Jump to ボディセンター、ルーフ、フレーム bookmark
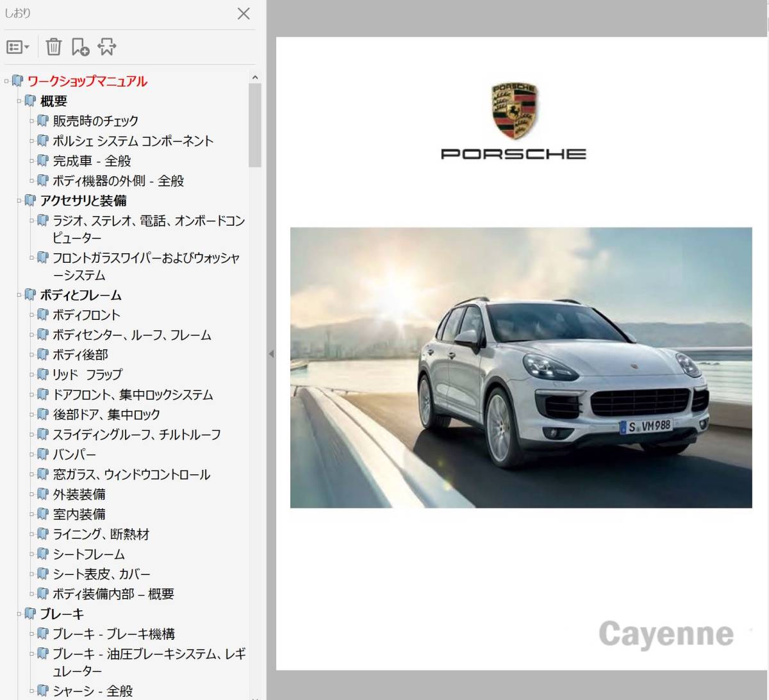Viewport: 769px width, 700px height. tap(132, 335)
